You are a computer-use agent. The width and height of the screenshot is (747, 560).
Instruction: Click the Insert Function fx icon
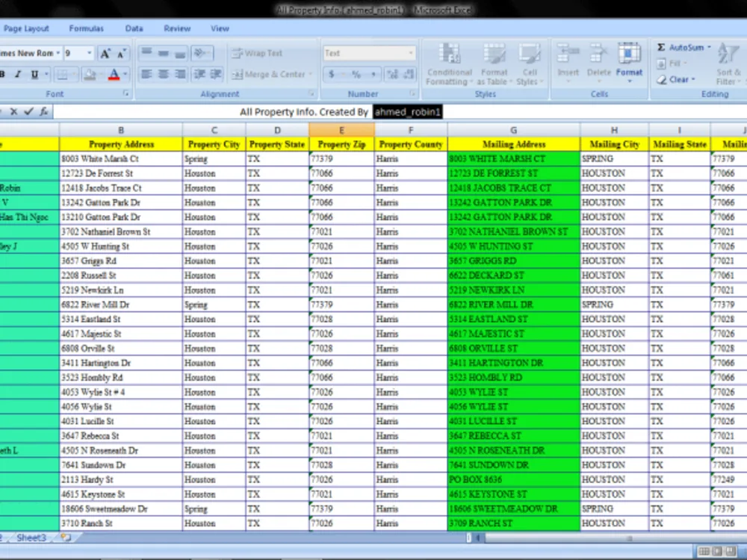[44, 111]
